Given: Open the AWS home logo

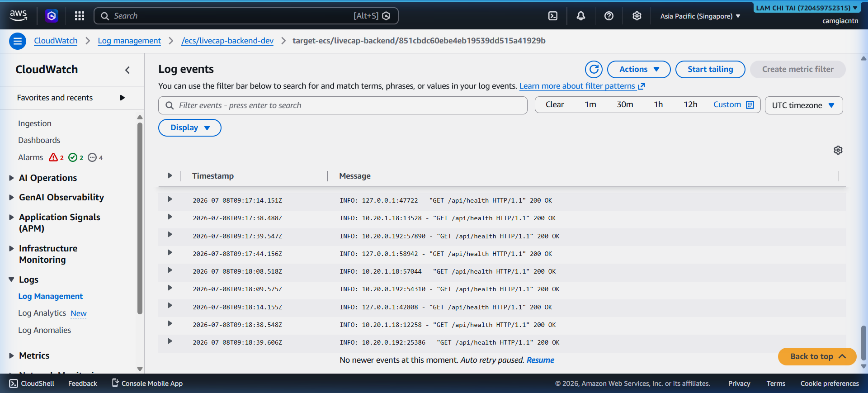Looking at the screenshot, I should 19,15.
